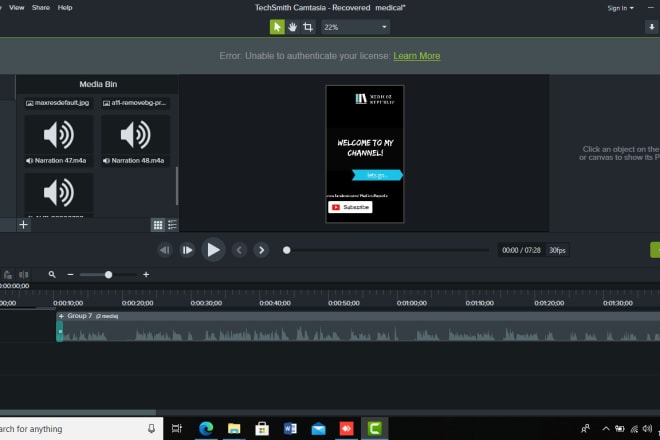660x440 pixels.
Task: Click the search box microphone icon
Action: pos(152,429)
